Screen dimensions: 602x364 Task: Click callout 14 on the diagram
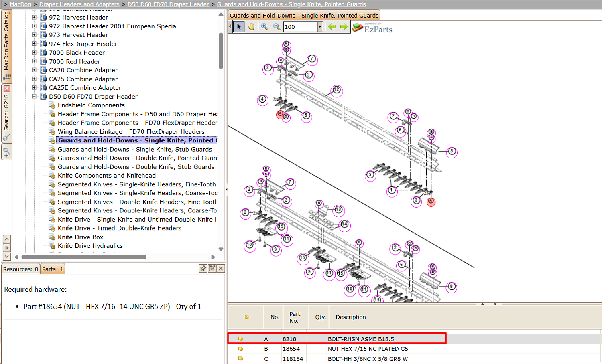[345, 224]
